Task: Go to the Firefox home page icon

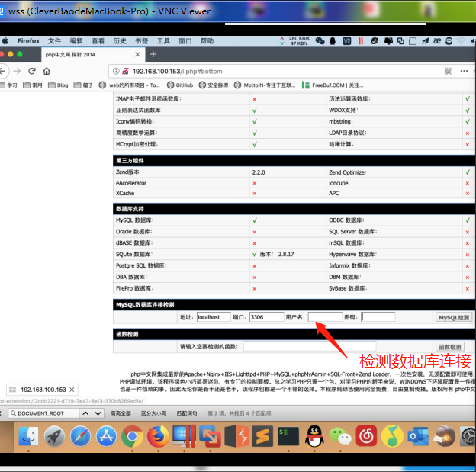Action: 47,70
